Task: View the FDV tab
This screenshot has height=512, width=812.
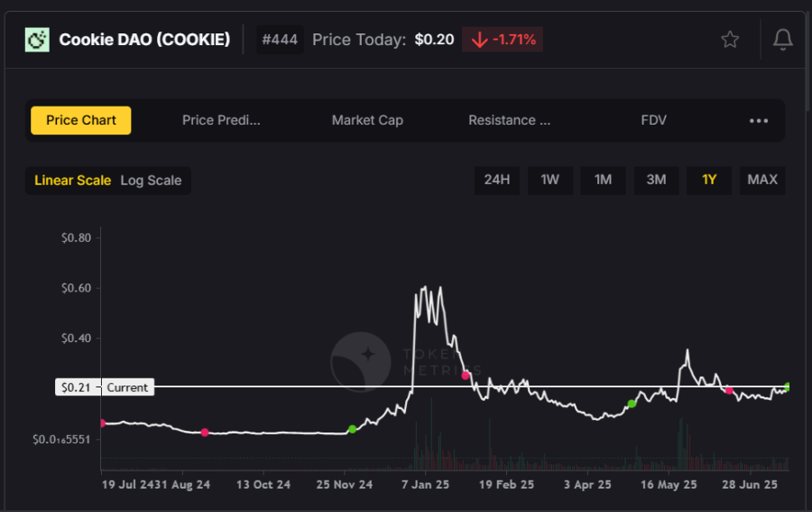Action: click(653, 120)
